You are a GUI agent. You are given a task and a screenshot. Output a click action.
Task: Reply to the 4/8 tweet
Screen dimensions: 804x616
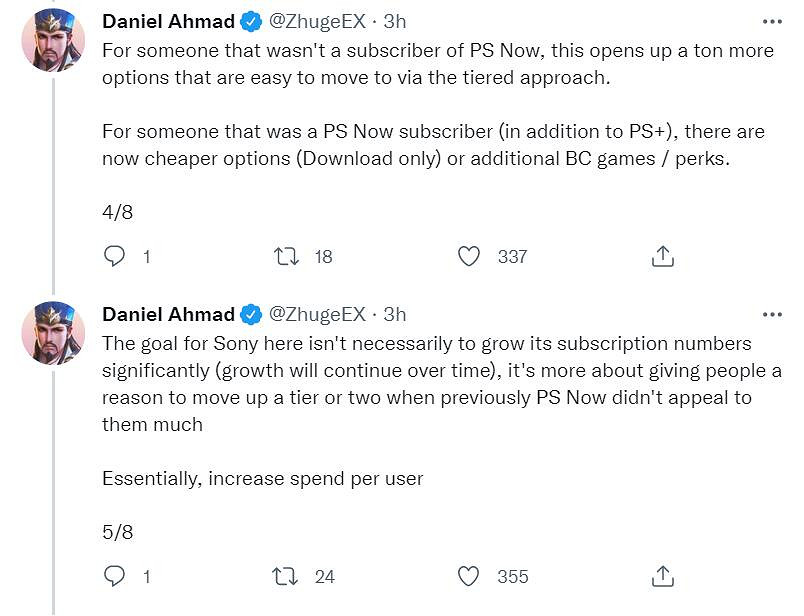[x=116, y=257]
